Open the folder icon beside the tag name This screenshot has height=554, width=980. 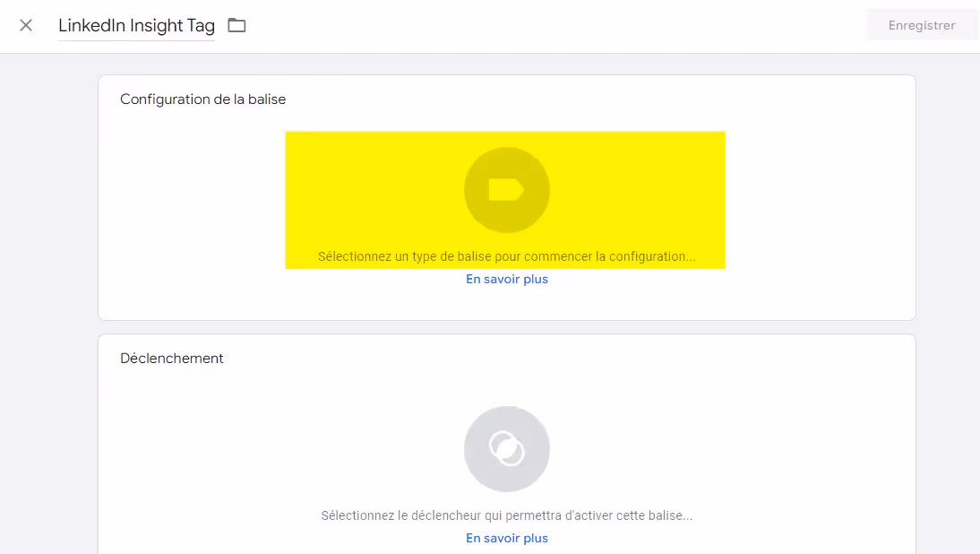(236, 26)
